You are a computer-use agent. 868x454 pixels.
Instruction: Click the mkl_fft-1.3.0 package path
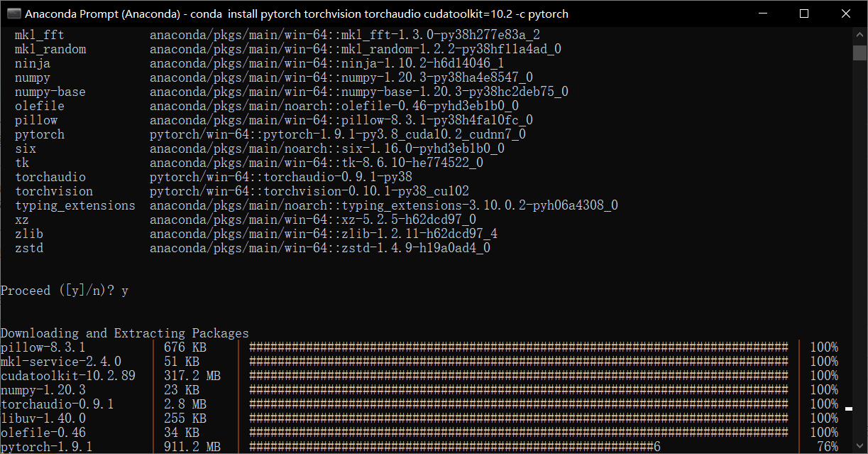345,35
